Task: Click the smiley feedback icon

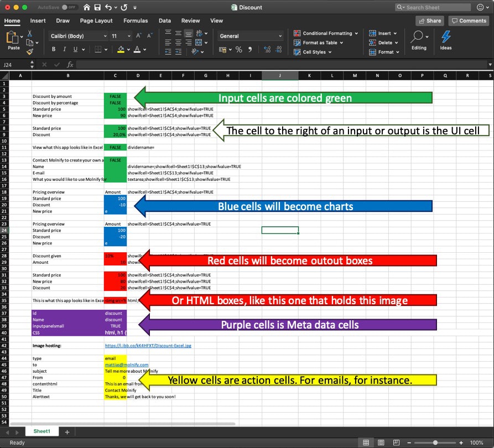Action: pos(480,7)
